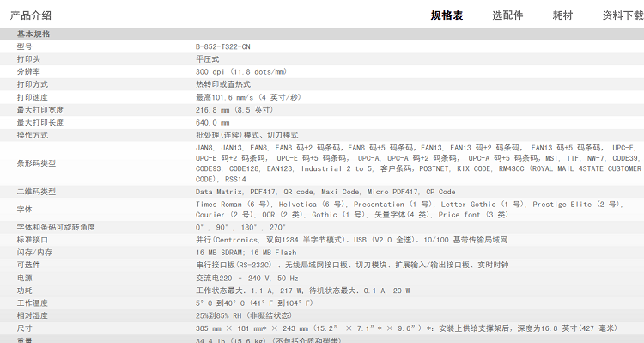Select the 平压式 value
Viewport: 644px width, 343px height.
[208, 59]
